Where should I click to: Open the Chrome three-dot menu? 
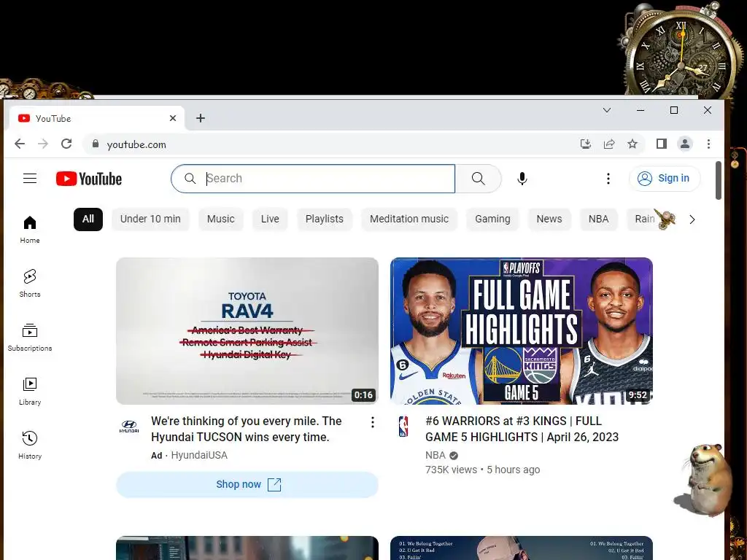coord(708,144)
